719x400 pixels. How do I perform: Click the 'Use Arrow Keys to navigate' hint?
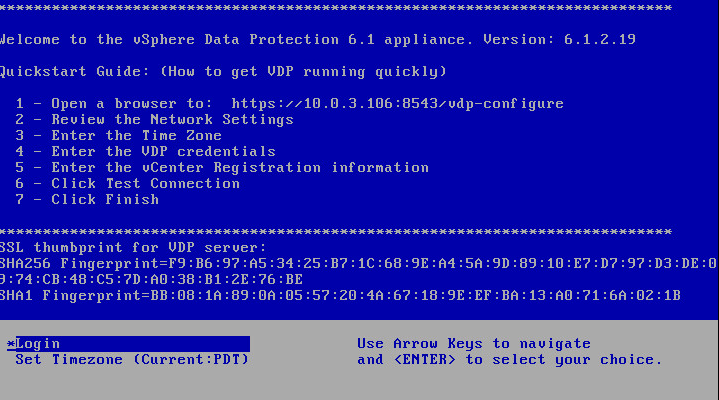pyautogui.click(x=473, y=344)
